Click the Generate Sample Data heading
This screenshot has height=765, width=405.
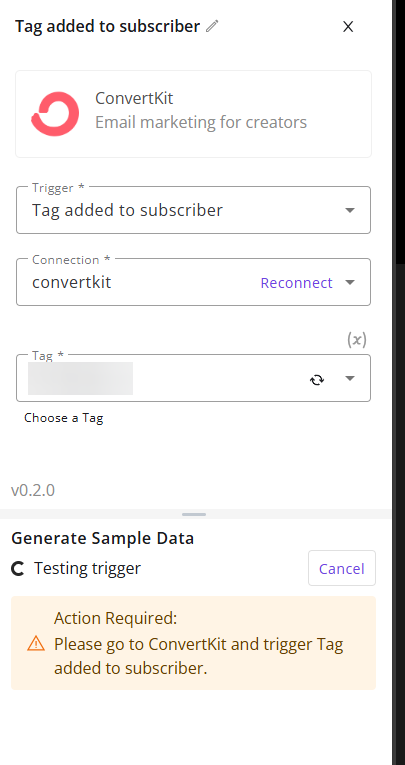tap(102, 539)
